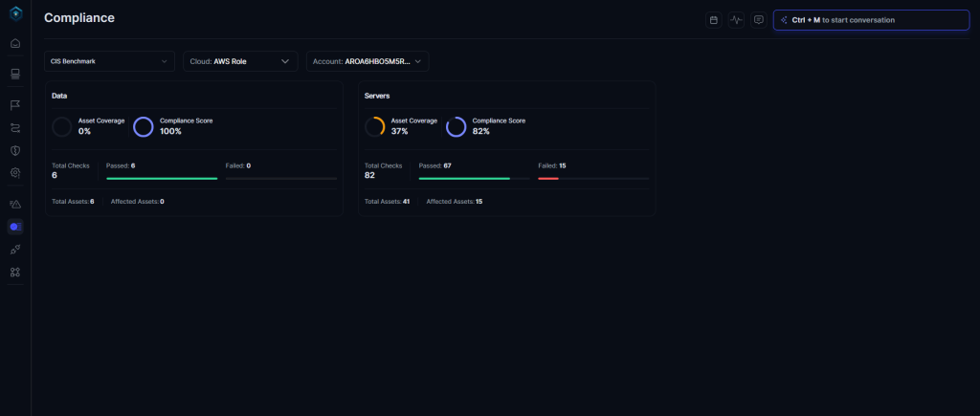The width and height of the screenshot is (980, 416).
Task: Open the shield security icon in the sidebar
Action: coord(15,150)
